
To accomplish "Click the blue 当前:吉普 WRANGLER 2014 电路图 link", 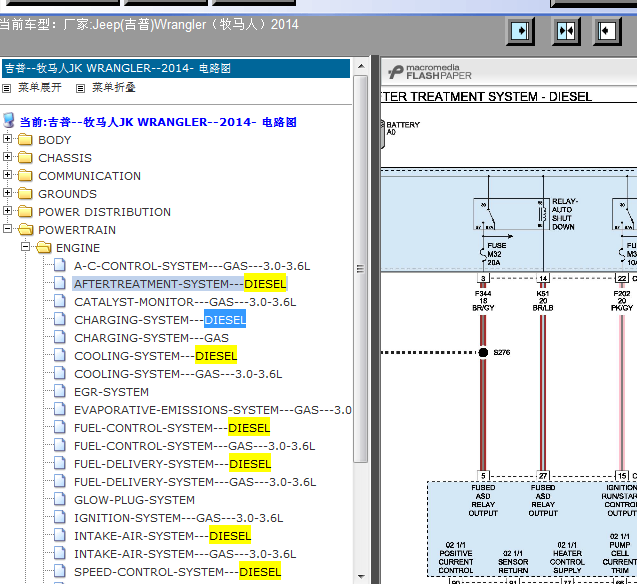I will pos(158,122).
